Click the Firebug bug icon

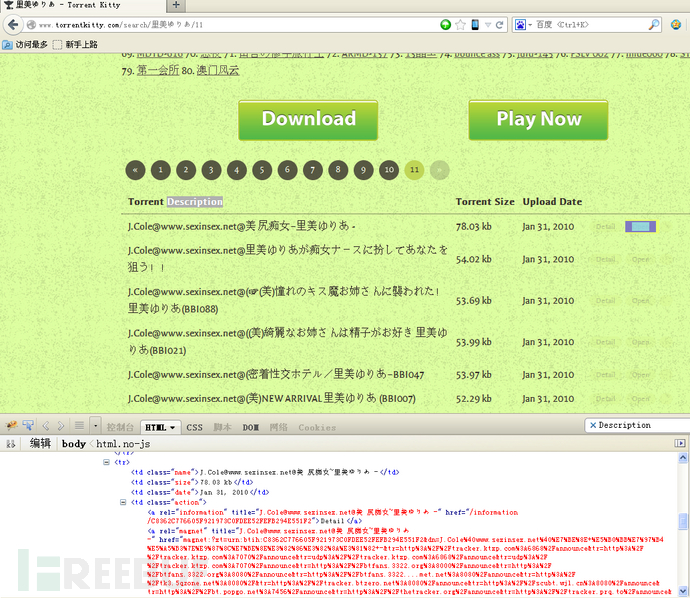coord(11,426)
